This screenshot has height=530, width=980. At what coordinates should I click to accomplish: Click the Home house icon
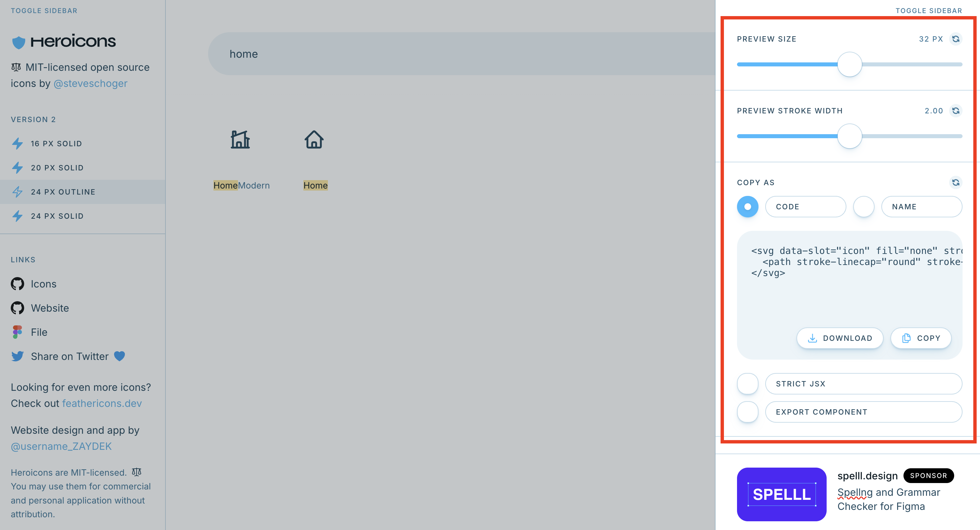(x=314, y=140)
